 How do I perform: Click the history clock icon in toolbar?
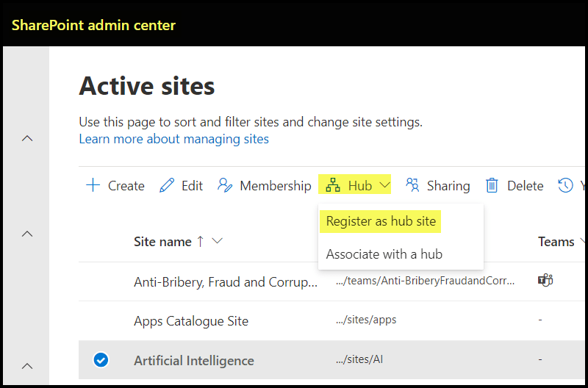coord(565,185)
